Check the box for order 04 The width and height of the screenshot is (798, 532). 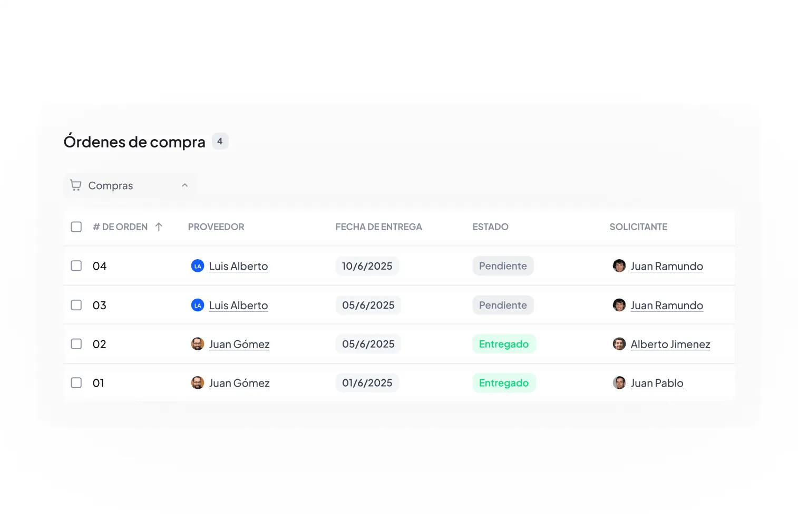[x=76, y=266]
